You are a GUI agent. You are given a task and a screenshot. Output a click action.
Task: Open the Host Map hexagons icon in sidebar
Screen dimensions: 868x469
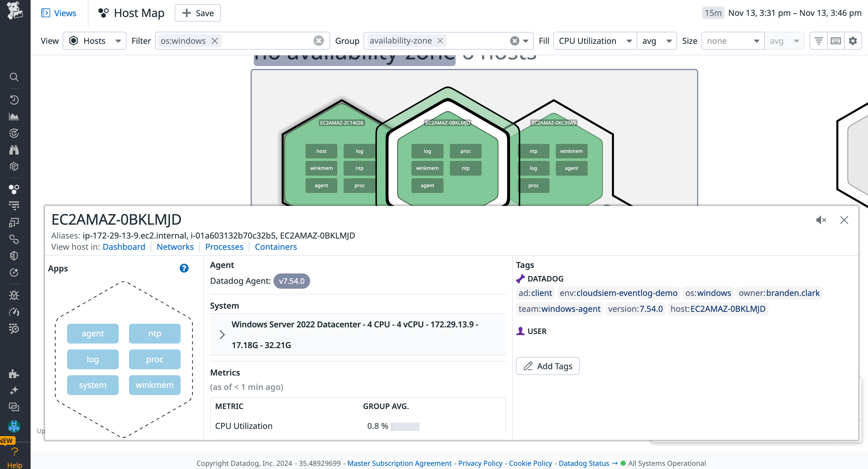[x=14, y=189]
